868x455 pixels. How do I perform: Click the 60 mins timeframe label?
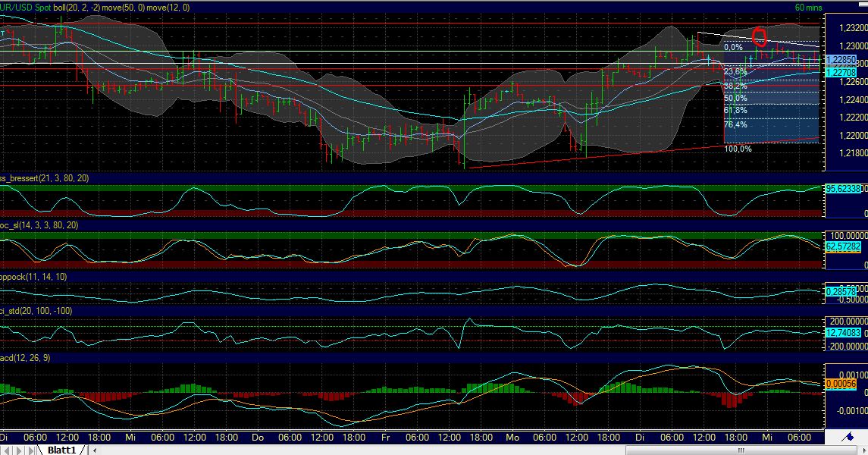point(808,7)
